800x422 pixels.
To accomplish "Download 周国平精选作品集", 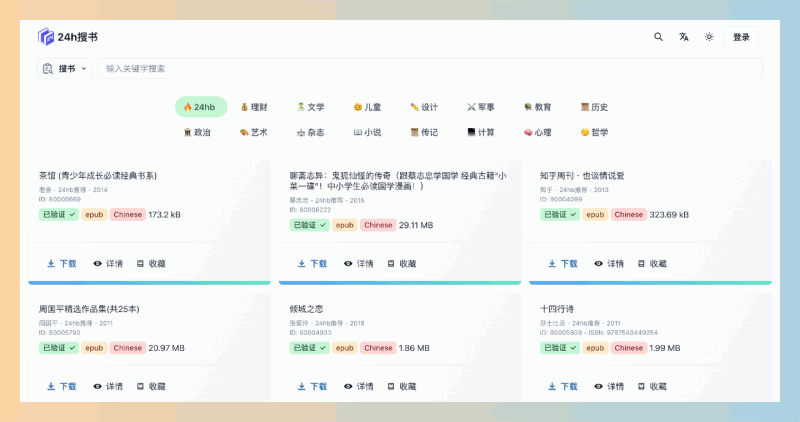I will click(62, 387).
